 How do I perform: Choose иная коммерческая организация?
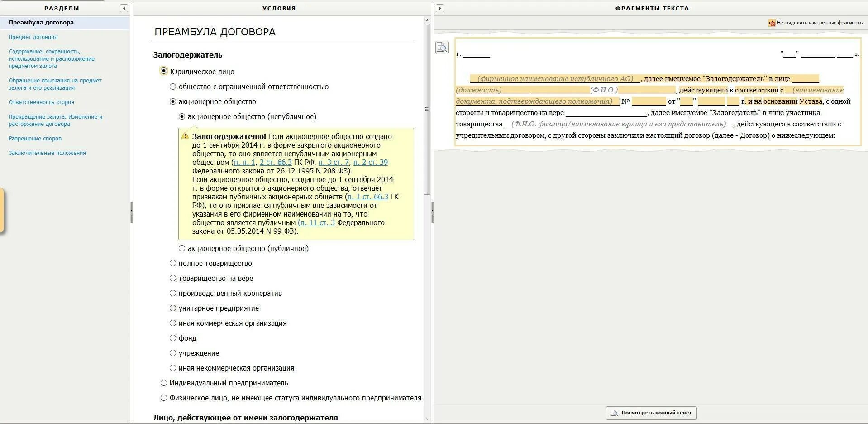pyautogui.click(x=172, y=323)
